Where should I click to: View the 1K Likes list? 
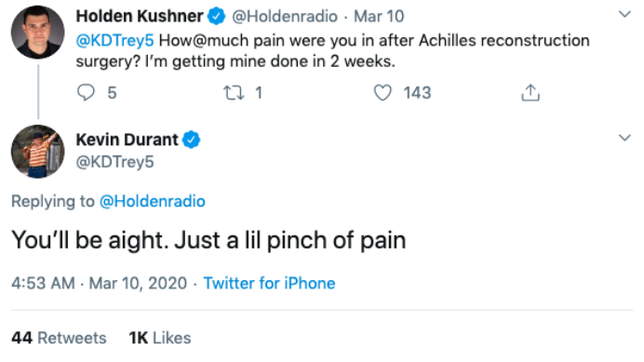pyautogui.click(x=160, y=338)
